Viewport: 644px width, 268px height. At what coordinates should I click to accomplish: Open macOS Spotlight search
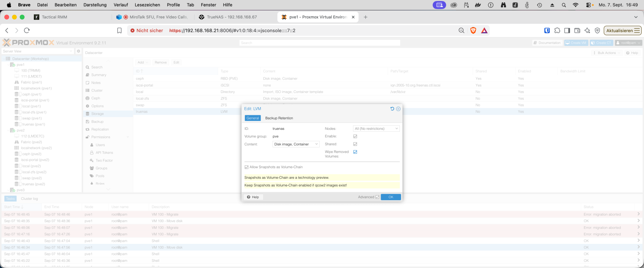564,5
